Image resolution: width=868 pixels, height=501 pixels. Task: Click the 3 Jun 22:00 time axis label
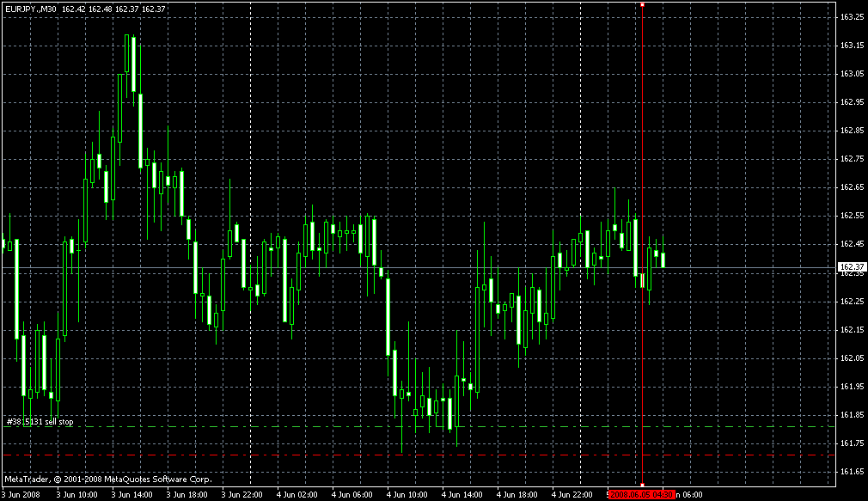(241, 494)
